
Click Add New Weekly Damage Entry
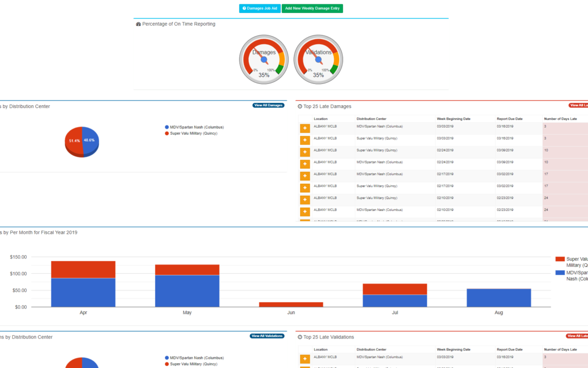(312, 8)
